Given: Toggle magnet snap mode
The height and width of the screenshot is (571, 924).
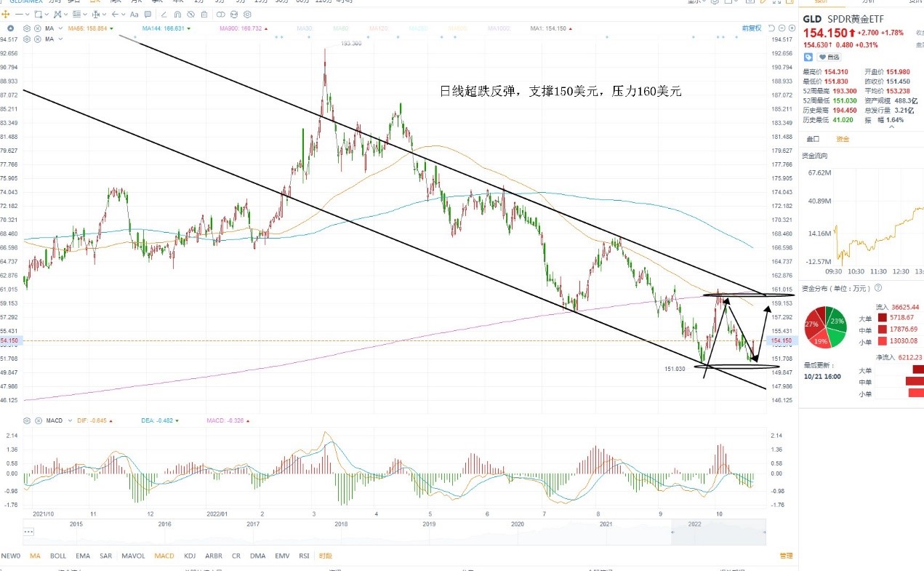Looking at the screenshot, I should point(177,15).
